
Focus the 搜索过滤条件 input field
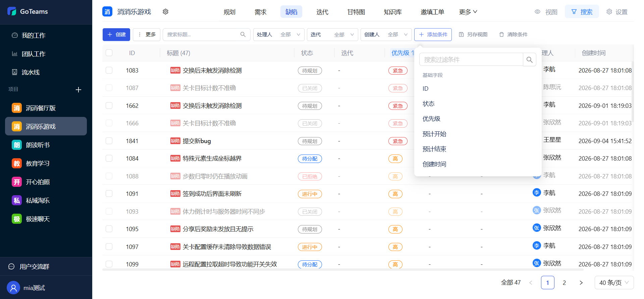(x=471, y=60)
